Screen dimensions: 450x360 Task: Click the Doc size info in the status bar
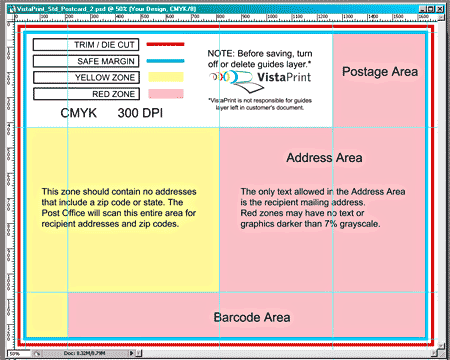[84, 353]
